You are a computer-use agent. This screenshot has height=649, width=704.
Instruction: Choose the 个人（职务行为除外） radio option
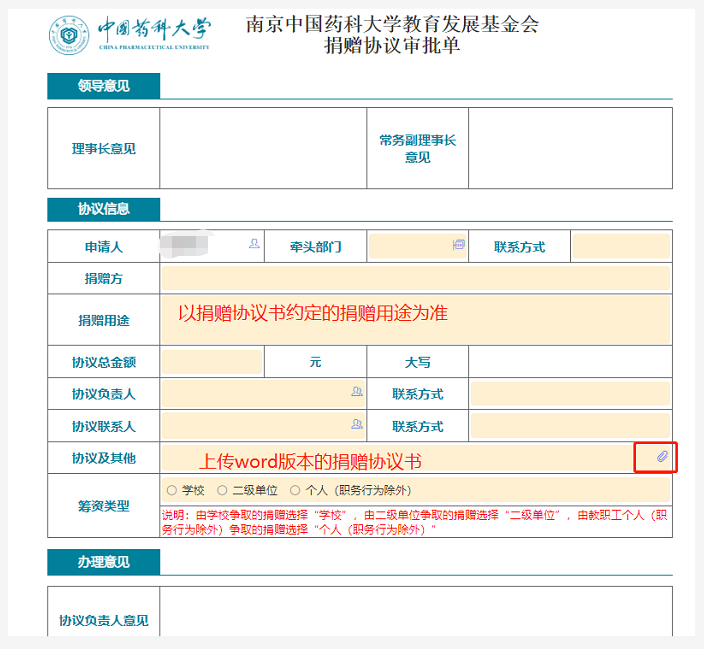tap(295, 490)
